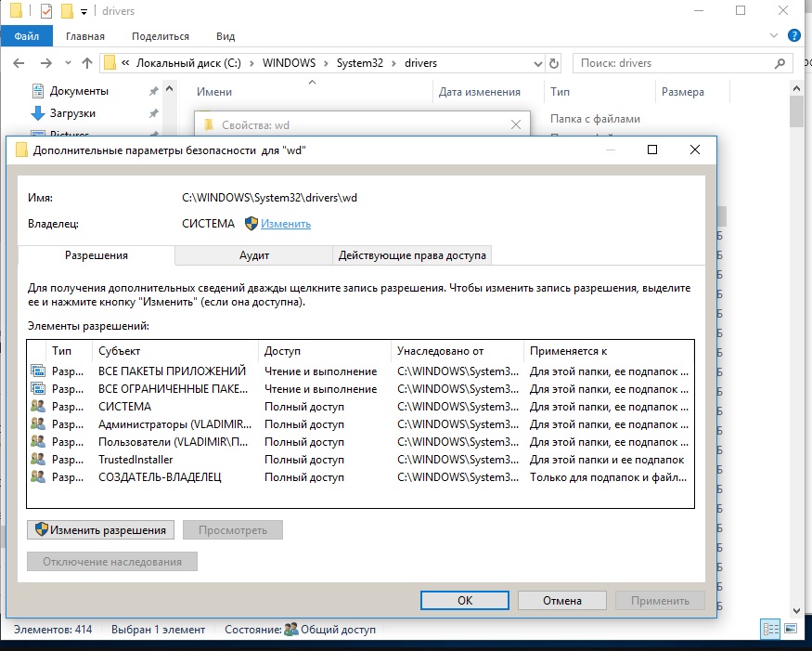Open the Главная ribbon tab
The image size is (812, 651).
tap(85, 36)
